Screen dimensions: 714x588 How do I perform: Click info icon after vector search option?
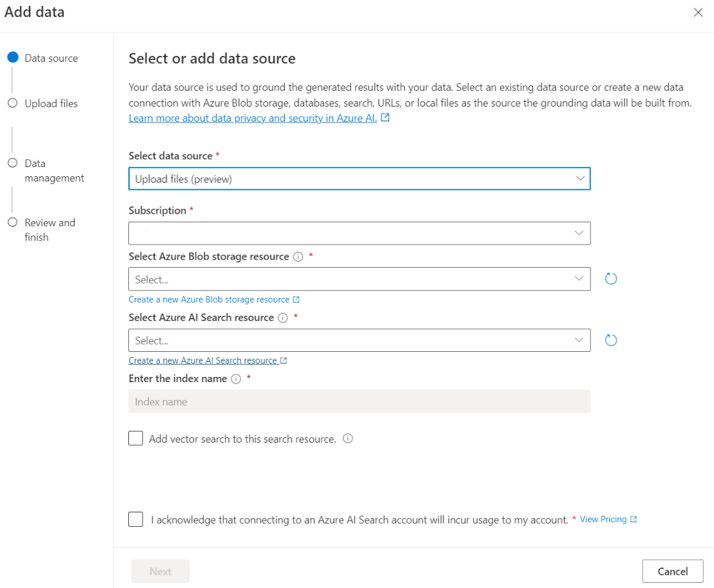coord(348,439)
